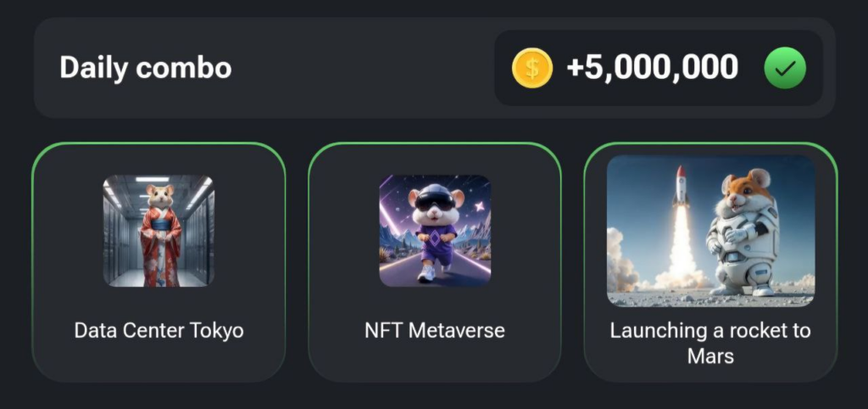Click the rocket lifting off in Mars card
Viewport: 868px width, 409px height.
[x=681, y=187]
